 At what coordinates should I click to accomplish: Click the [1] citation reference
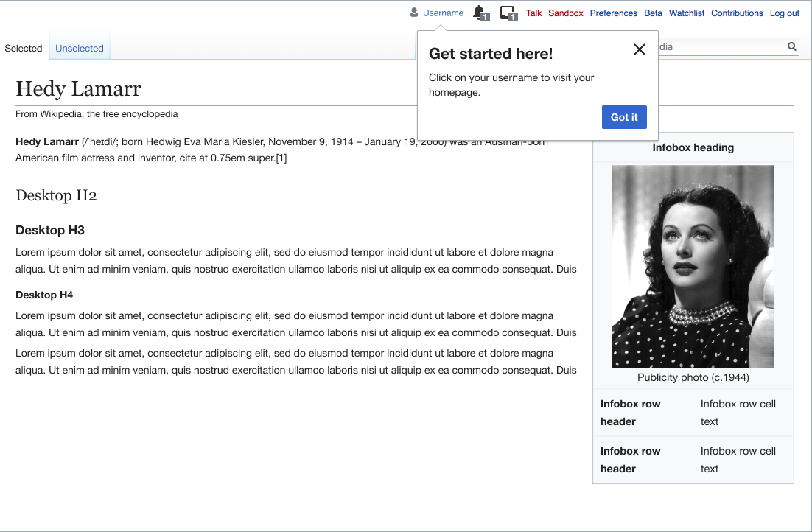281,158
